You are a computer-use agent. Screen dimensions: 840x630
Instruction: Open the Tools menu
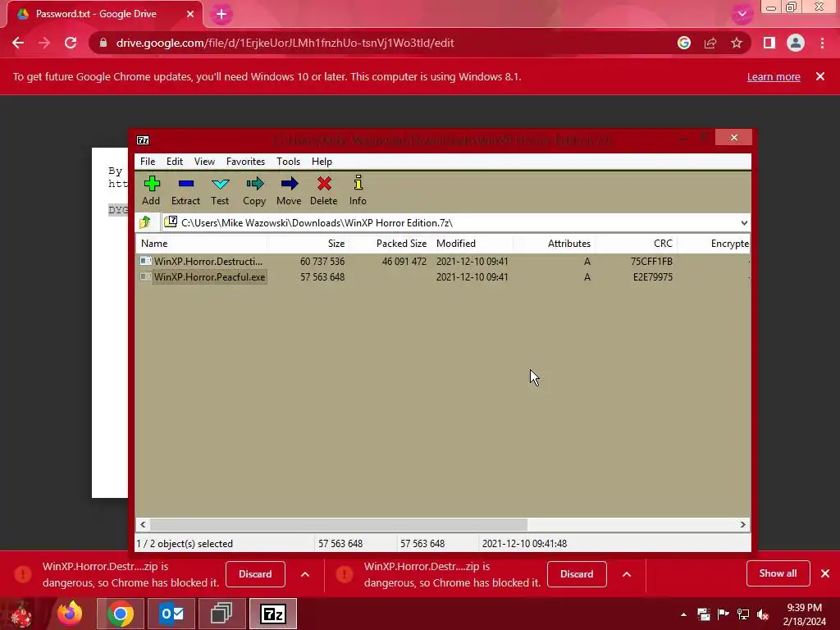(288, 162)
